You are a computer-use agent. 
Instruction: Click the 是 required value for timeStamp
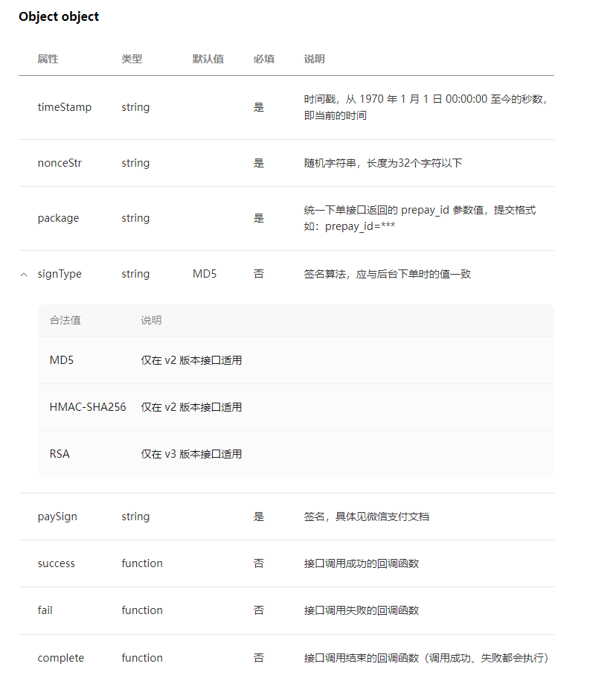click(259, 107)
